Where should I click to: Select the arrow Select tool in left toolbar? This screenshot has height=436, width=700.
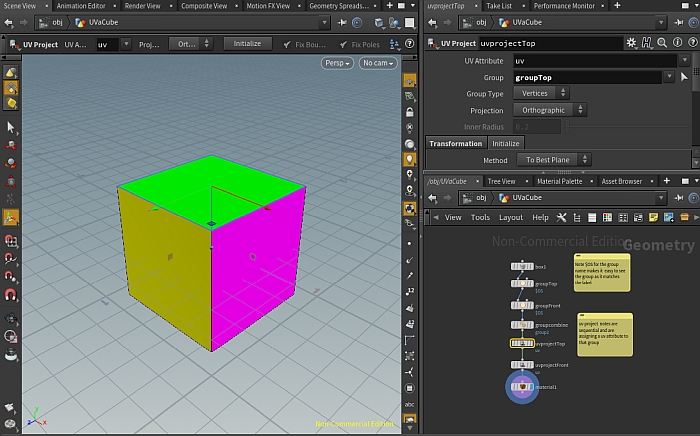[10, 128]
